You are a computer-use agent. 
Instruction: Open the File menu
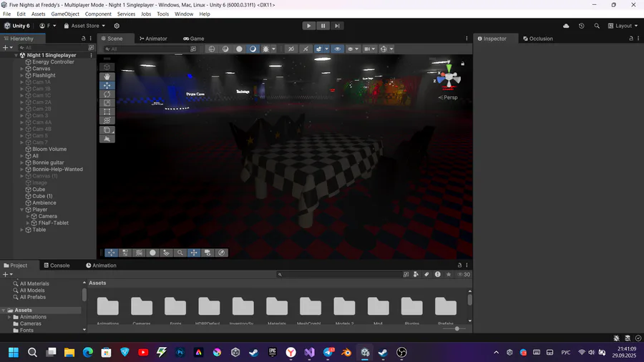tap(7, 14)
